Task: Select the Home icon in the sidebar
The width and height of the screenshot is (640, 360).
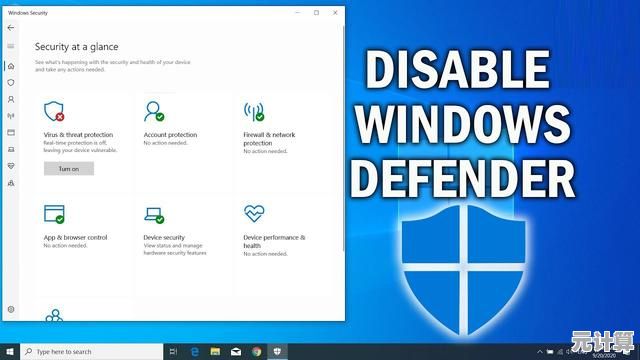Action: [11, 66]
